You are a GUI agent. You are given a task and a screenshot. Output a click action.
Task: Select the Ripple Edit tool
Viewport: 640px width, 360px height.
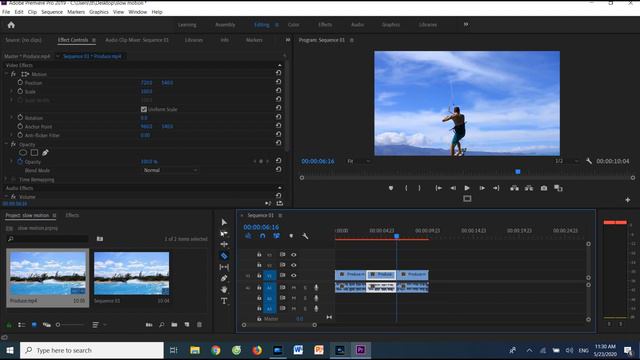coord(224,244)
